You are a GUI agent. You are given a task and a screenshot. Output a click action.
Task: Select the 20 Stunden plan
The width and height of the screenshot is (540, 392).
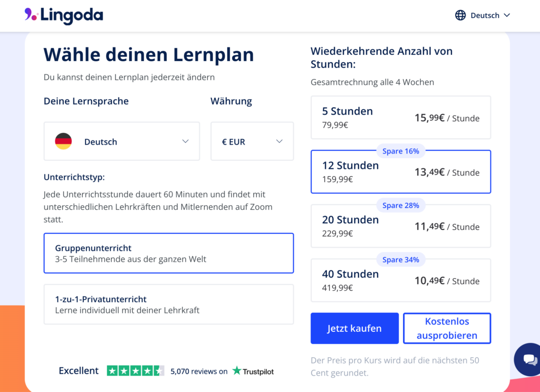(x=401, y=226)
